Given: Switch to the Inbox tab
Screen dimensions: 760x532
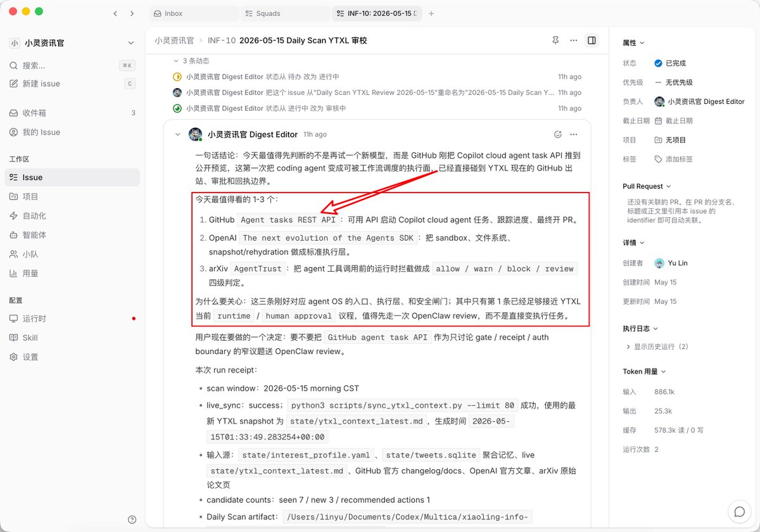Looking at the screenshot, I should coord(194,13).
